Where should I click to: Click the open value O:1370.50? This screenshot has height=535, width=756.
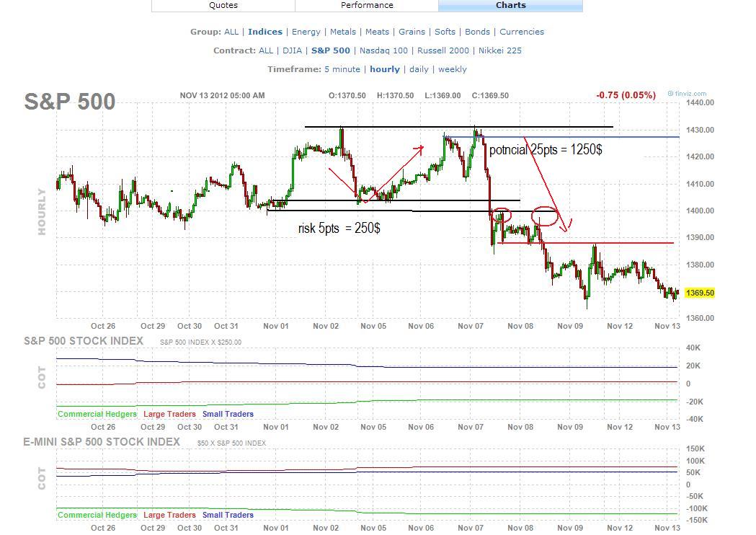point(347,95)
